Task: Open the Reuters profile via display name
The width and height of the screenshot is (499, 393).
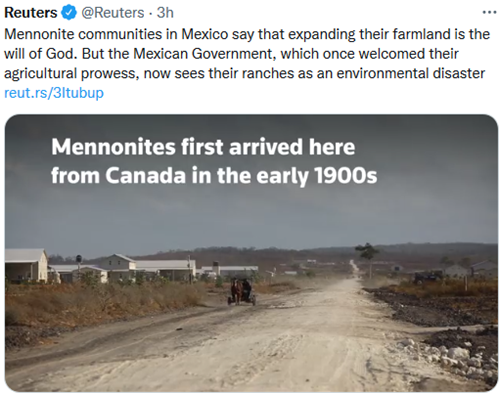Action: coord(31,13)
